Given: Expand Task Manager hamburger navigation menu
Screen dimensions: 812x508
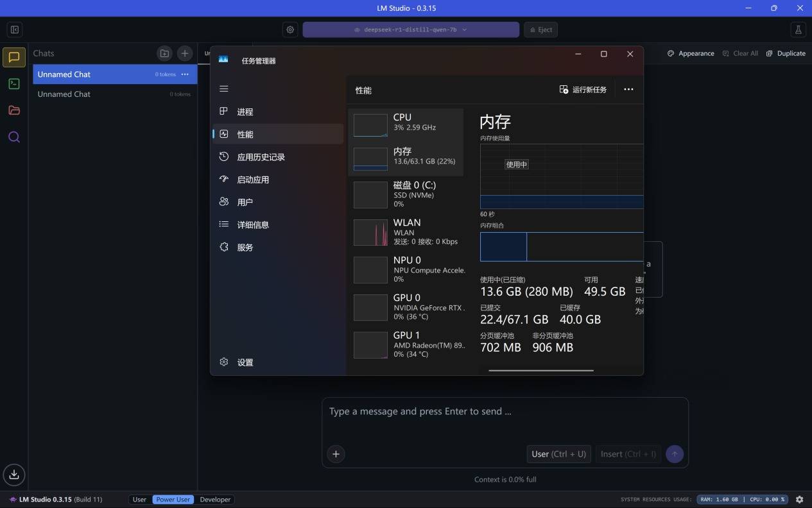Looking at the screenshot, I should click(x=224, y=89).
